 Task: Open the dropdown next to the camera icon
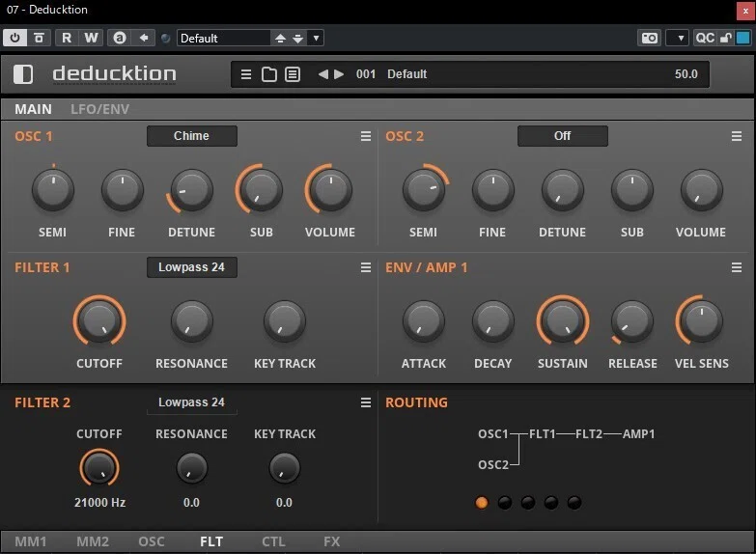click(680, 38)
